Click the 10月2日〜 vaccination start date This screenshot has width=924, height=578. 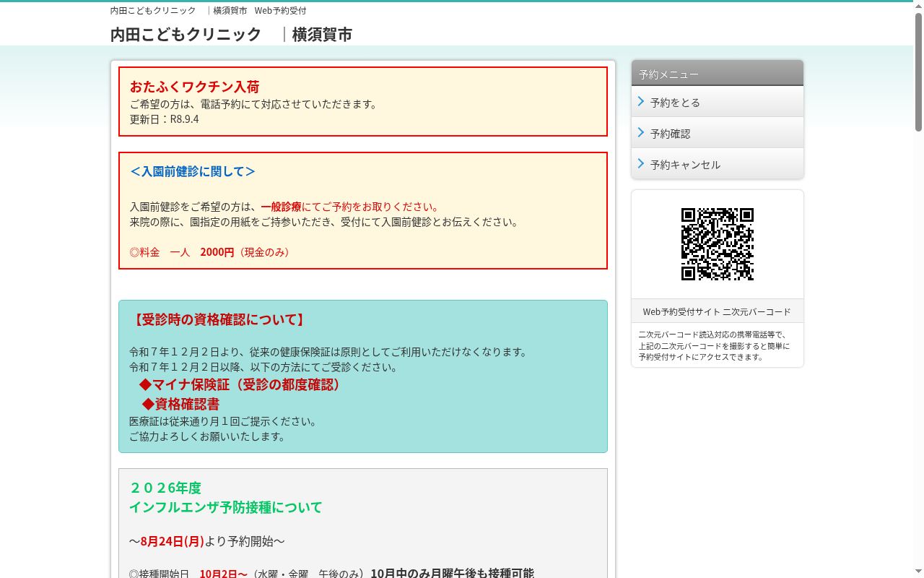[224, 574]
